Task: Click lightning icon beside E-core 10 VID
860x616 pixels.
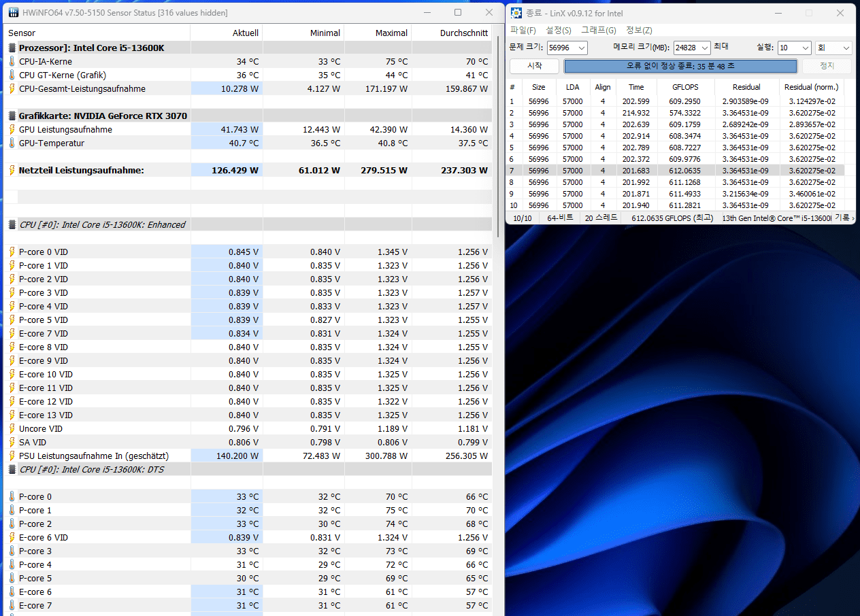Action: tap(12, 374)
